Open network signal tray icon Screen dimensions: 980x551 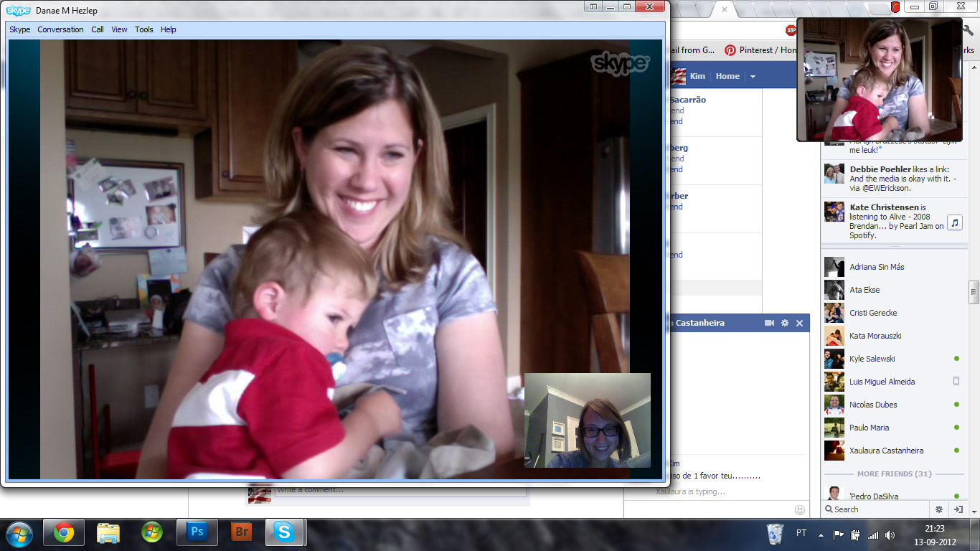pyautogui.click(x=873, y=535)
